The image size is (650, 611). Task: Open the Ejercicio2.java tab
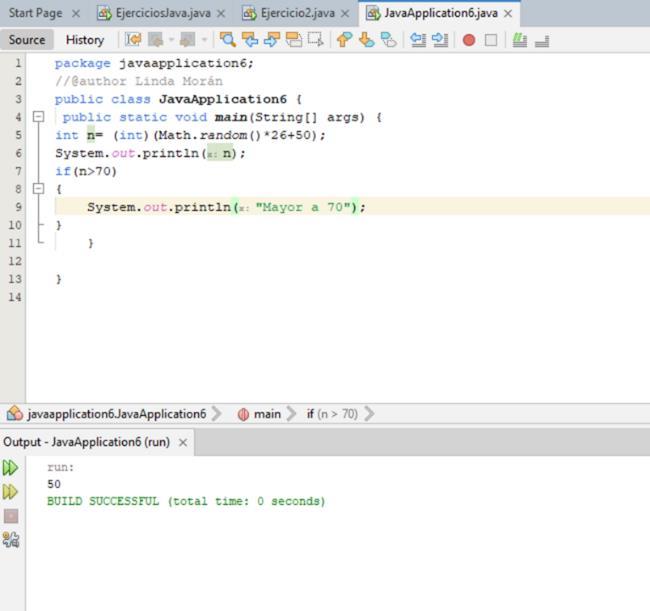click(x=296, y=13)
